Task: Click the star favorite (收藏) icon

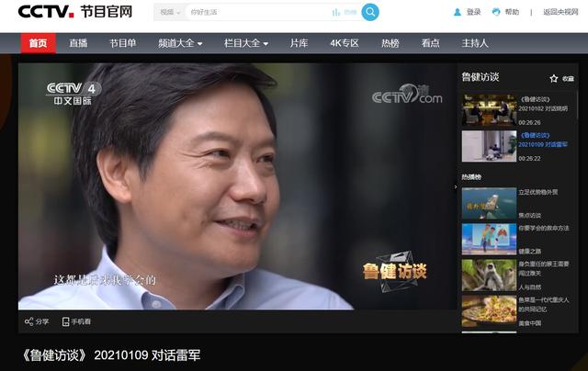Action: point(554,79)
